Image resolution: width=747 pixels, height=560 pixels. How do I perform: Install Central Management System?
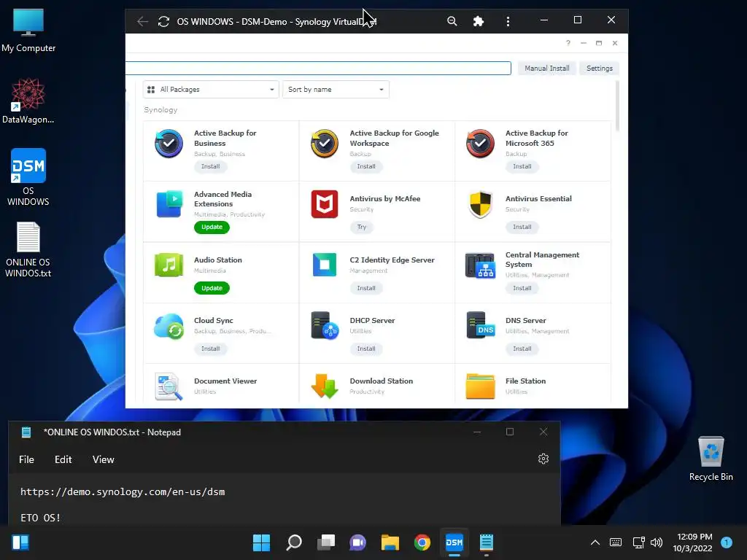(522, 288)
